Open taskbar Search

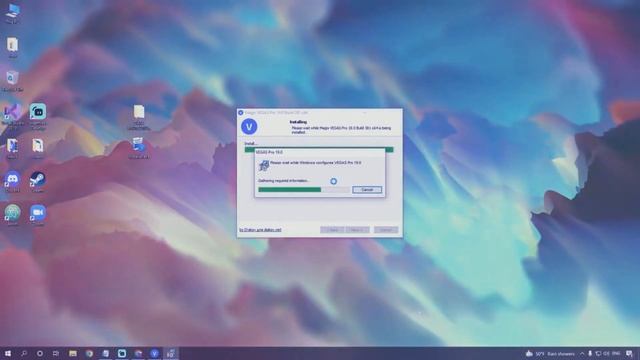click(24, 353)
